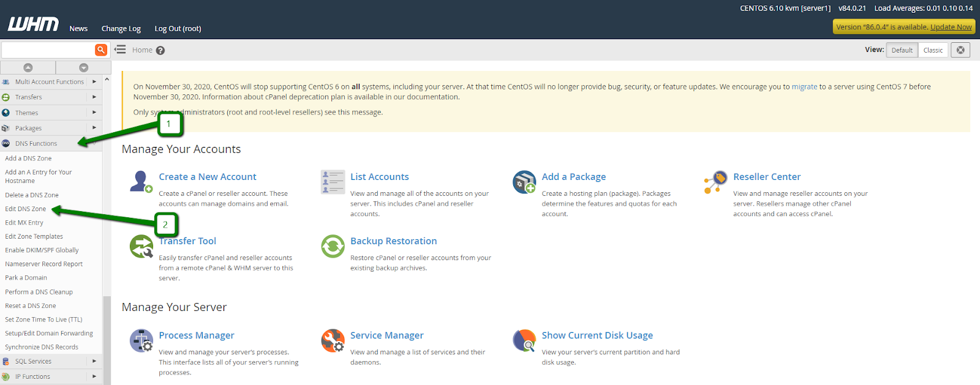Open Edit DNS Zone in sidebar

click(x=26, y=209)
